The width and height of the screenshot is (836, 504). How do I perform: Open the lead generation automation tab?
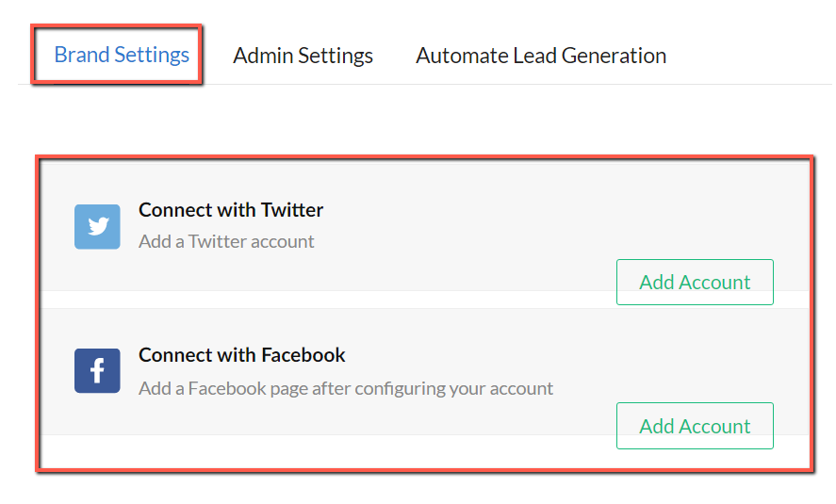pos(541,56)
